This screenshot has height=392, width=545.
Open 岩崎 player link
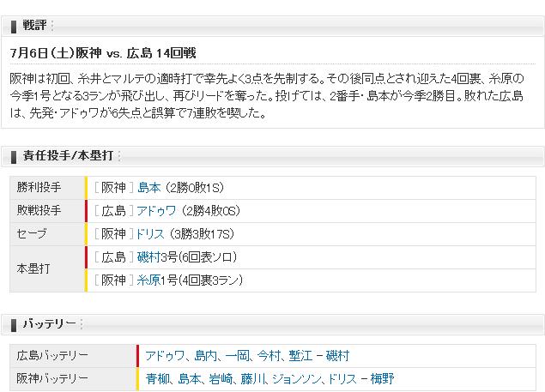221,379
